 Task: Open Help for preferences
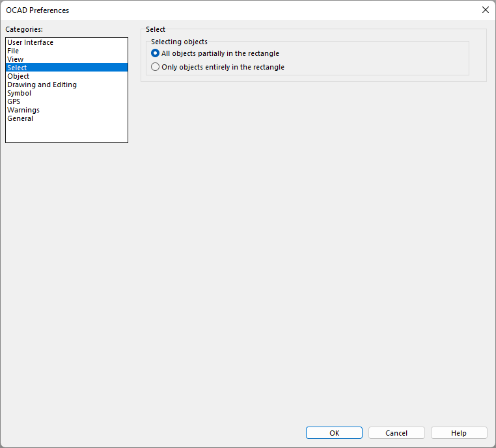click(x=459, y=433)
